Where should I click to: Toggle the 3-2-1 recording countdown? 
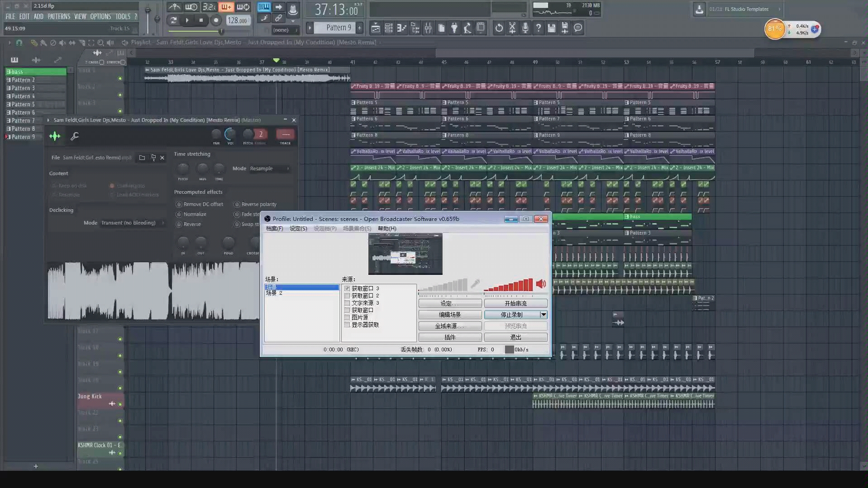point(209,7)
